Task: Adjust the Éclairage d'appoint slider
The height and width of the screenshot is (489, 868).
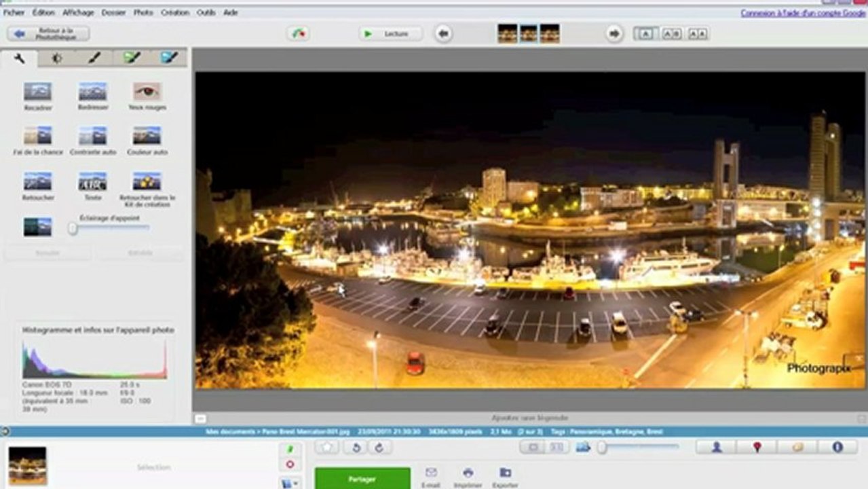Action: click(x=110, y=229)
